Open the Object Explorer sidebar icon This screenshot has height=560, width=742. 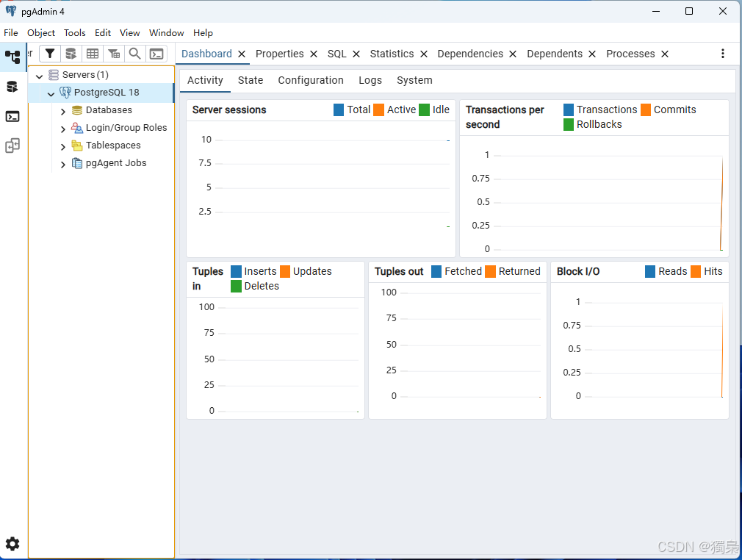point(12,57)
